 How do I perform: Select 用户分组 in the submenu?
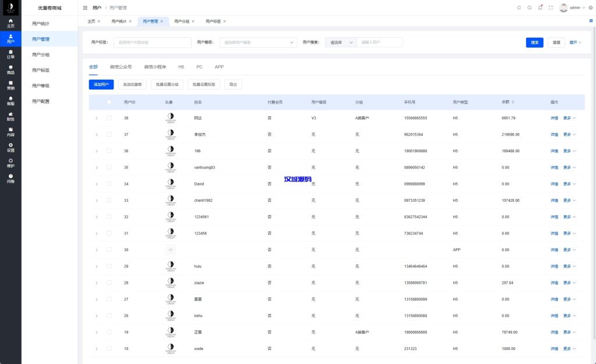[41, 55]
